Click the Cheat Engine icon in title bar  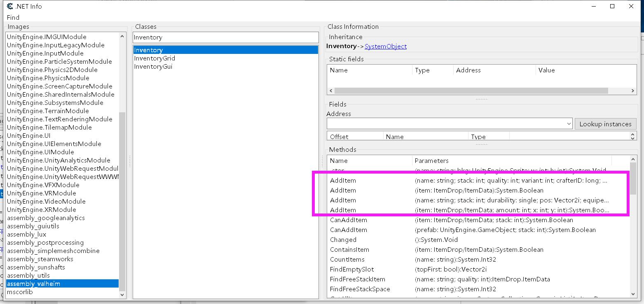(x=10, y=6)
